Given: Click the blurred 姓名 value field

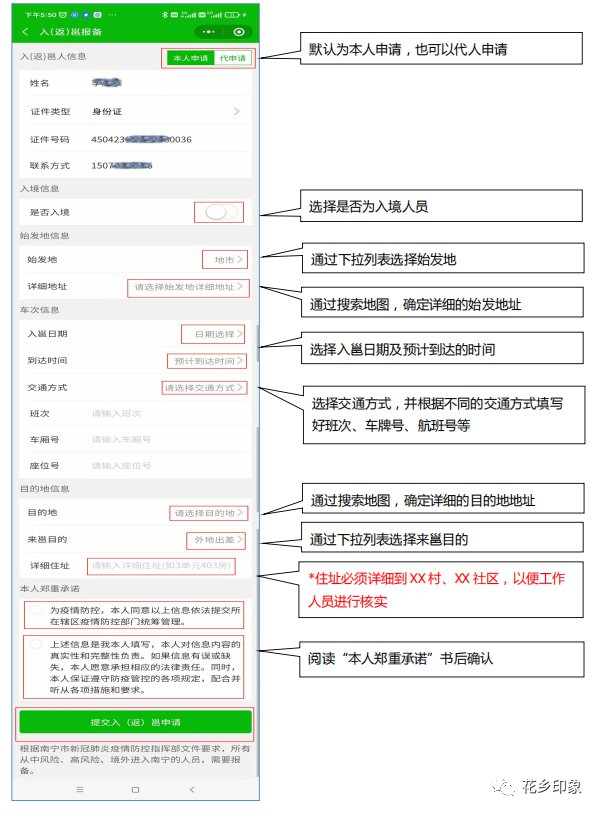Looking at the screenshot, I should tap(106, 82).
